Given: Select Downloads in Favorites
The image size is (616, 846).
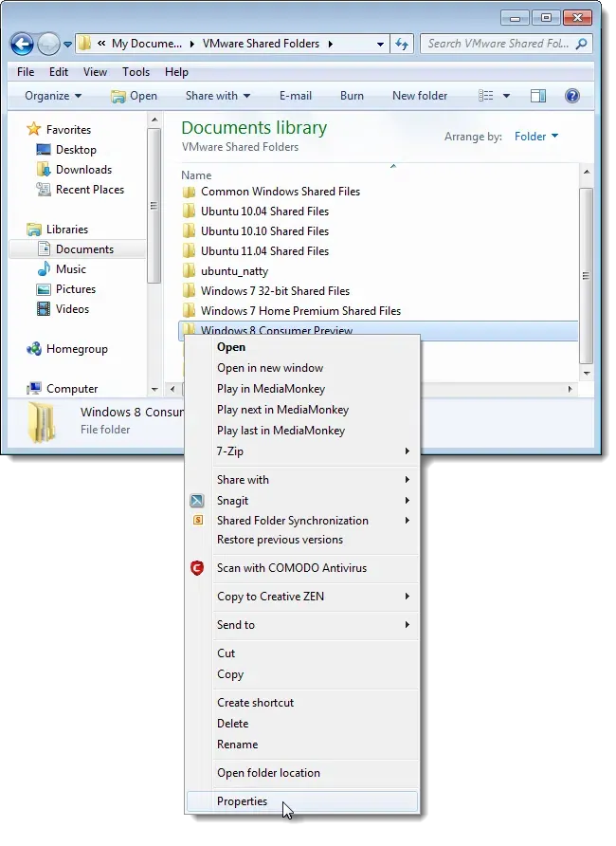Looking at the screenshot, I should point(83,170).
